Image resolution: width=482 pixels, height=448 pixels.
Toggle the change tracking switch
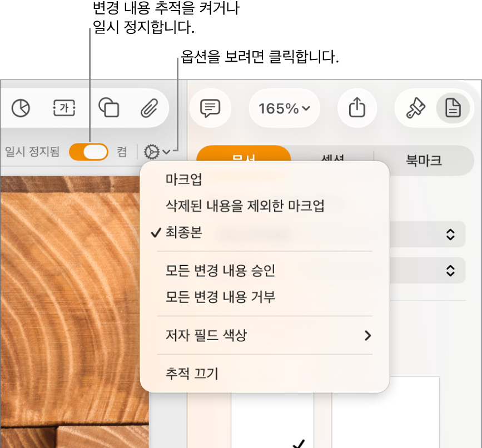click(x=88, y=152)
